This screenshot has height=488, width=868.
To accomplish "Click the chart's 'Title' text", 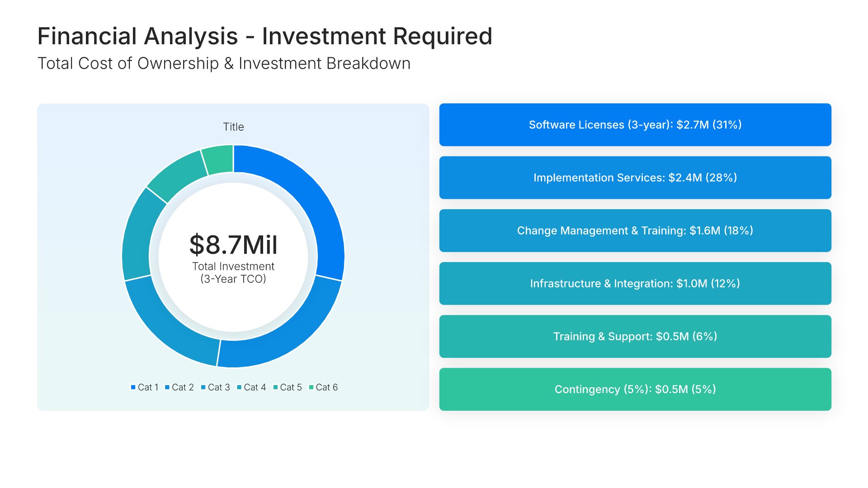I will pos(233,127).
